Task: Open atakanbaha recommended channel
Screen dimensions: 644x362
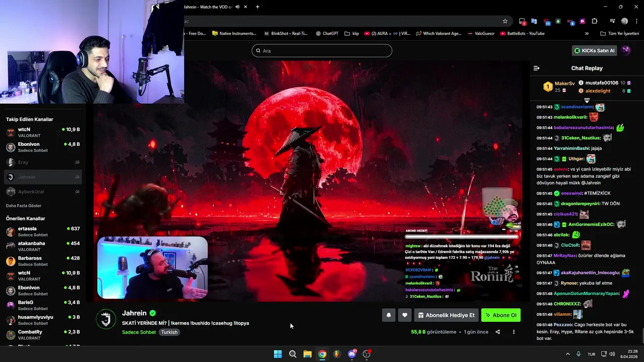Action: [x=43, y=246]
